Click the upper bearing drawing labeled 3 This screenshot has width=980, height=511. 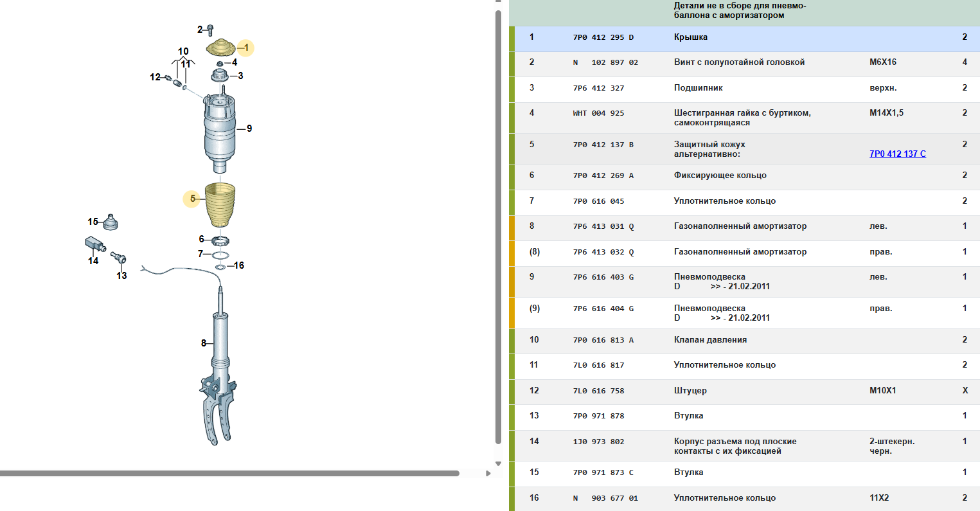(x=221, y=76)
